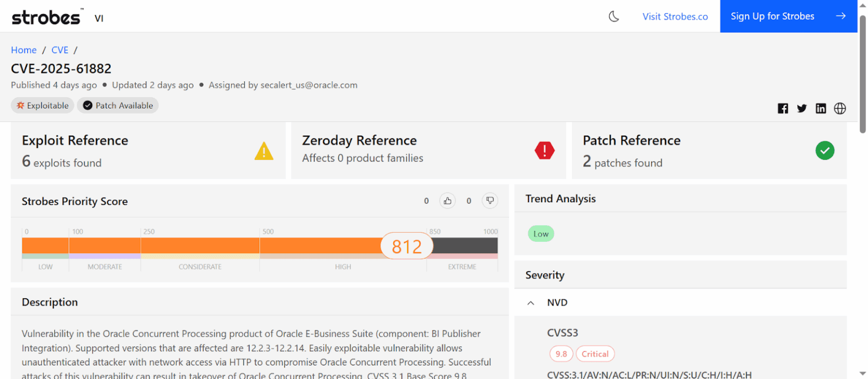Navigate to the CVE breadcrumb
868x379 pixels.
[60, 50]
